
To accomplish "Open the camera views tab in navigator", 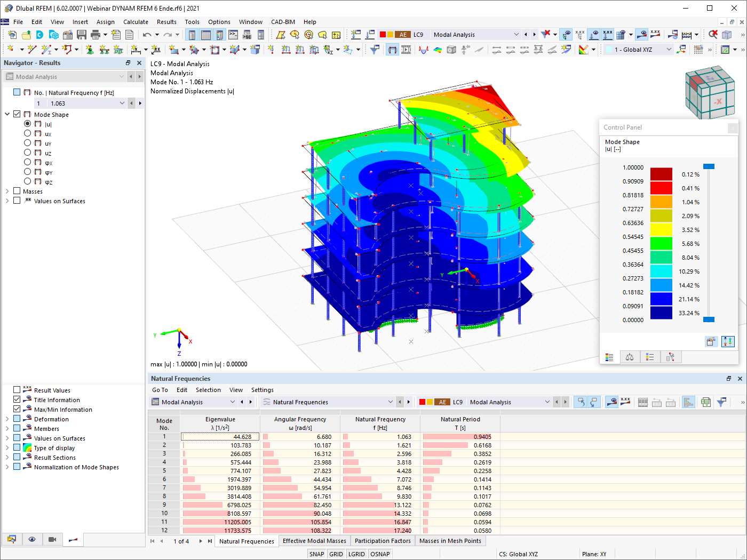I will click(x=52, y=539).
